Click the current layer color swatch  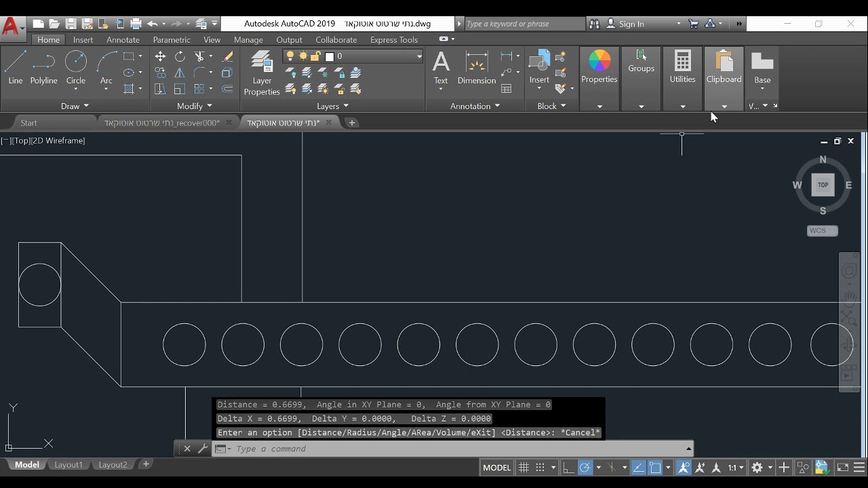click(330, 56)
